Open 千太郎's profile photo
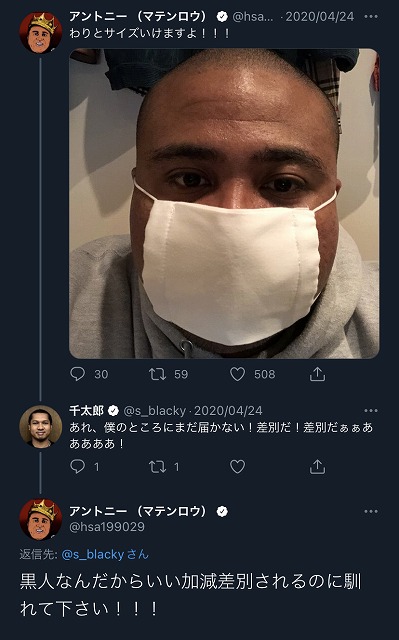Image resolution: width=399 pixels, height=640 pixels. click(x=41, y=427)
